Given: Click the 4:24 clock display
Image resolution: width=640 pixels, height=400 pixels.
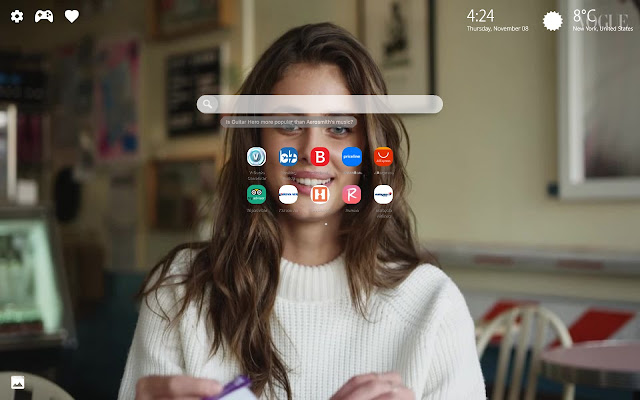Looking at the screenshot, I should (480, 16).
